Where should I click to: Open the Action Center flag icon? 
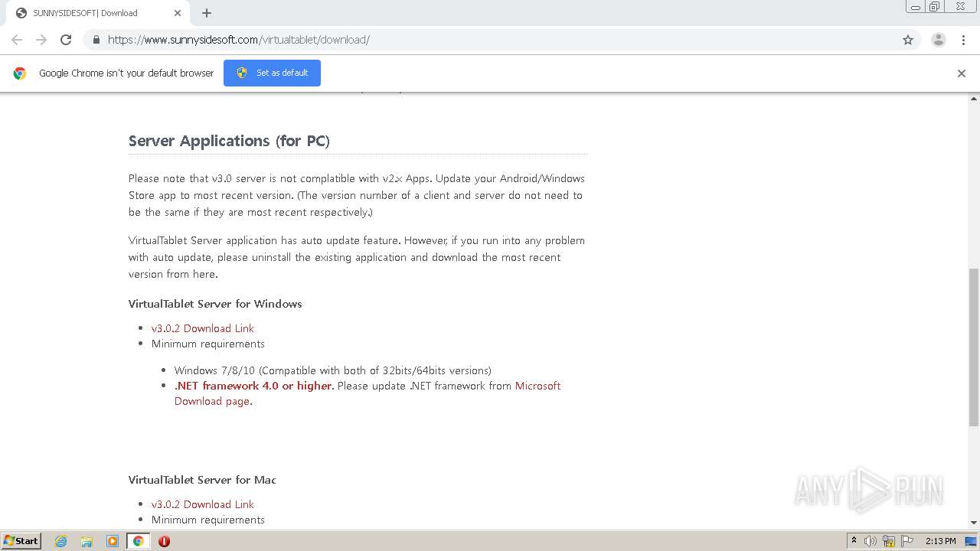tap(907, 541)
